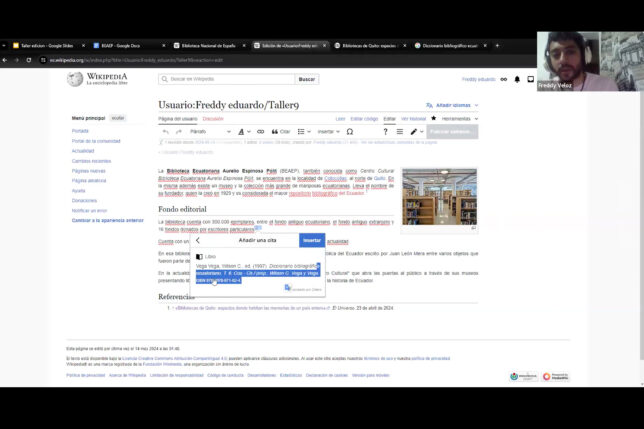644x429 pixels.
Task: Switch to the Discusión tab
Action: [213, 118]
